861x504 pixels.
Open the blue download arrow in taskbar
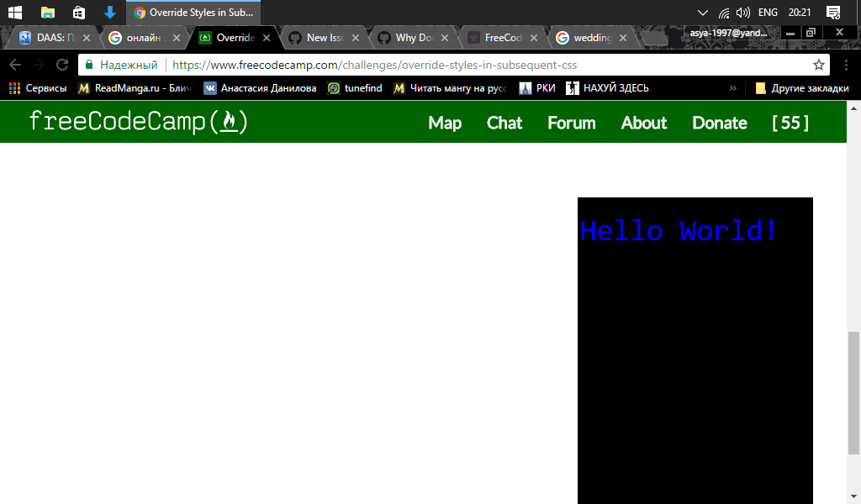pos(110,13)
